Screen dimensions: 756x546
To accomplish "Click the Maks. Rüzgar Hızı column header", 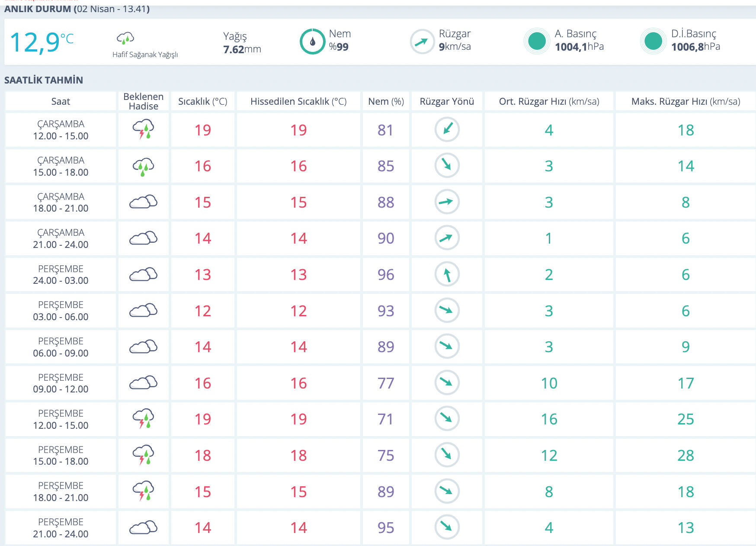I will (686, 102).
